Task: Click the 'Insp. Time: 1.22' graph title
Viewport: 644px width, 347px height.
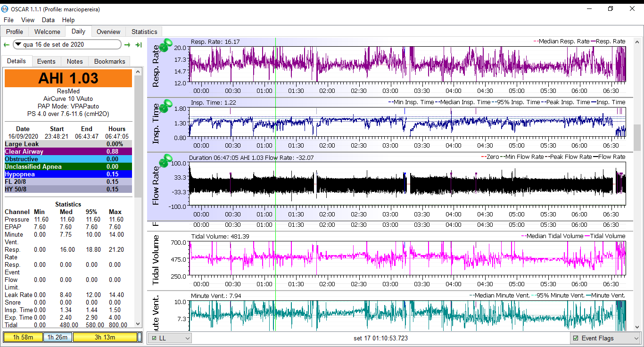Action: point(214,102)
